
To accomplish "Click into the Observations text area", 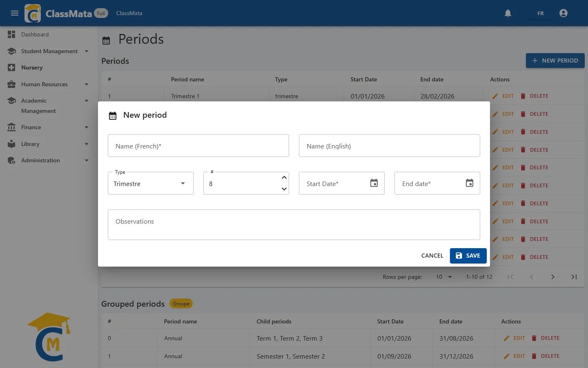I will tap(294, 224).
